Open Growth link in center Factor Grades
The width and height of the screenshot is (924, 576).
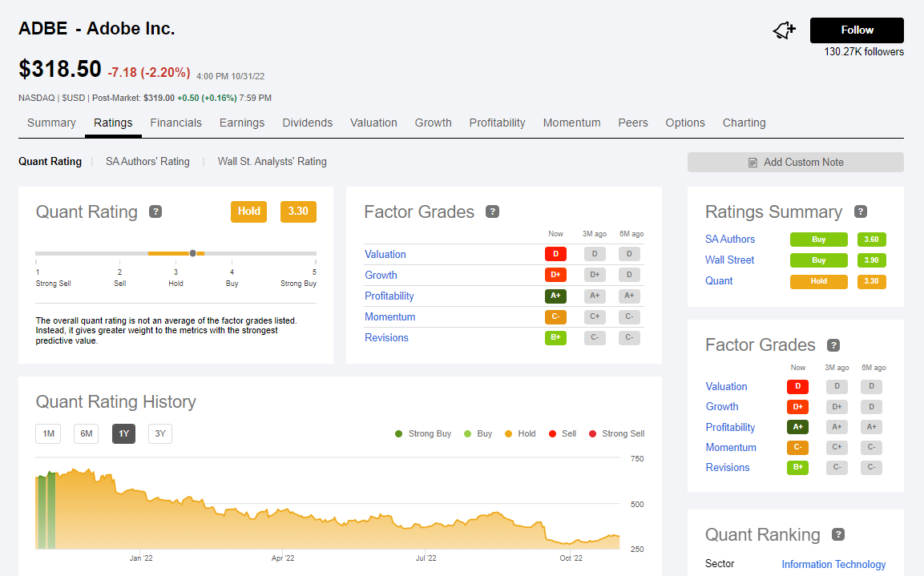(x=381, y=275)
